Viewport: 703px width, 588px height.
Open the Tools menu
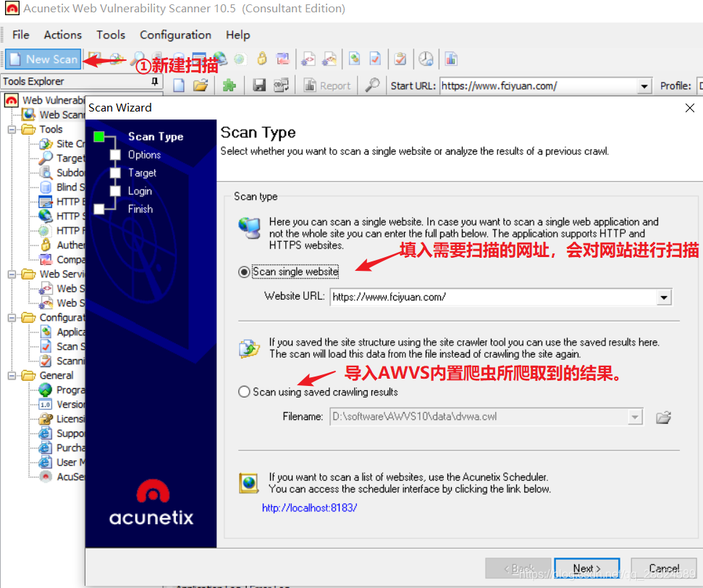[111, 35]
